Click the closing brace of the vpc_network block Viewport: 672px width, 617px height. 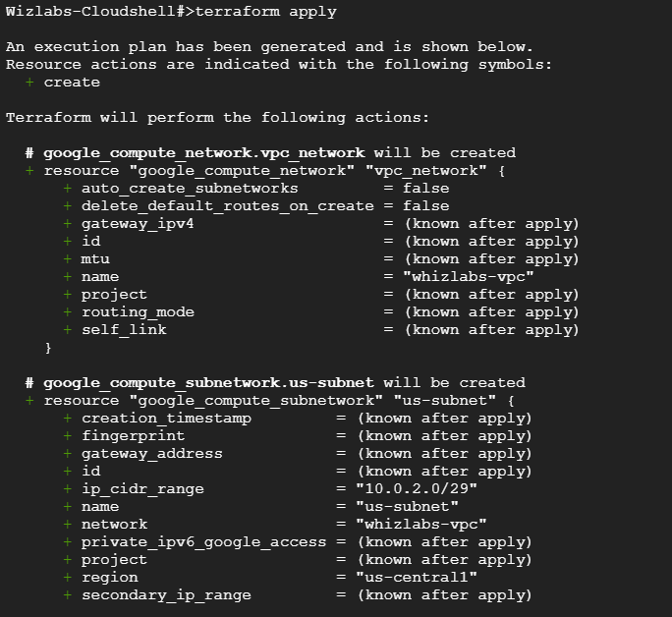click(48, 348)
